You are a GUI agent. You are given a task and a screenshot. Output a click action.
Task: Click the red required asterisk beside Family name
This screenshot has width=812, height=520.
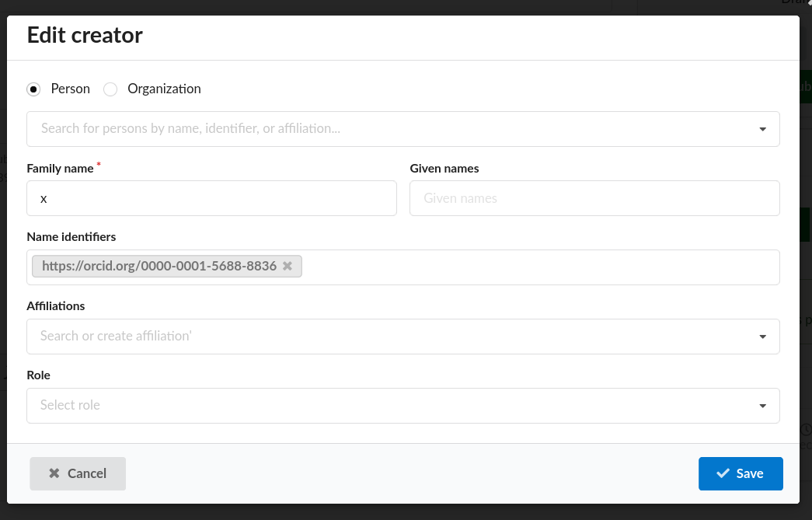coord(98,163)
